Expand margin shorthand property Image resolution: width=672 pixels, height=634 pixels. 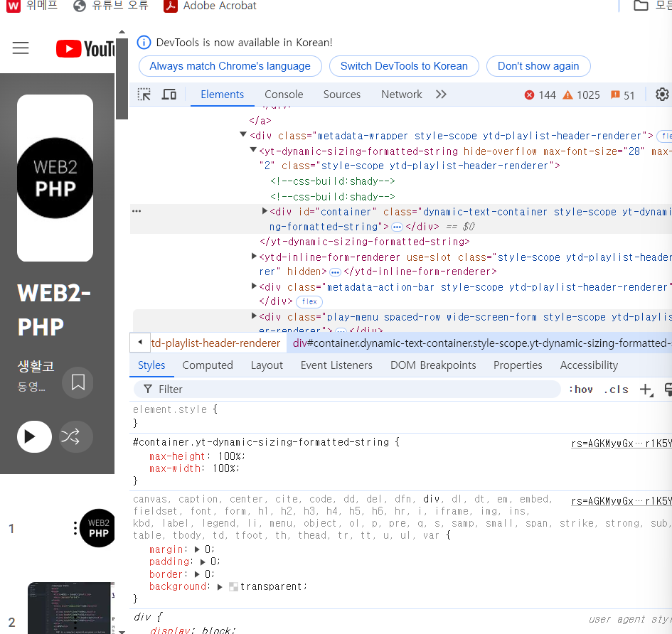point(197,549)
